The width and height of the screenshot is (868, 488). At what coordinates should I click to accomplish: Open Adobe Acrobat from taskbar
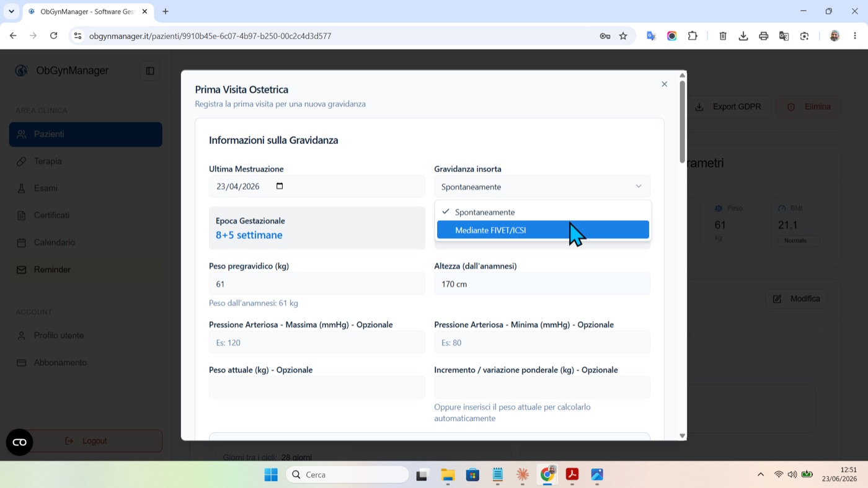click(x=572, y=474)
